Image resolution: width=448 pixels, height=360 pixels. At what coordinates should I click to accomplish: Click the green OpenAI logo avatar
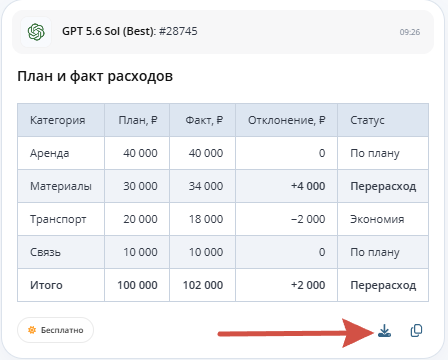click(36, 32)
